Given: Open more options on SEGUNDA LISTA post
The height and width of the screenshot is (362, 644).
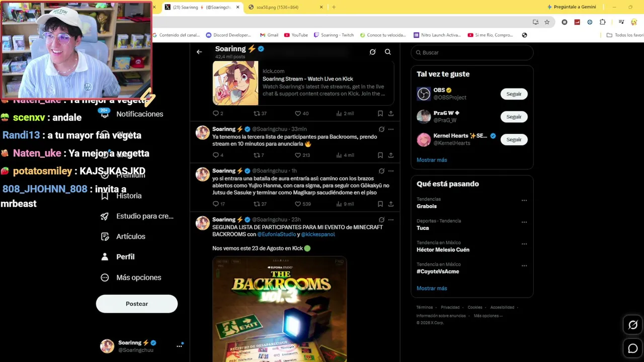Looking at the screenshot, I should [x=391, y=220].
